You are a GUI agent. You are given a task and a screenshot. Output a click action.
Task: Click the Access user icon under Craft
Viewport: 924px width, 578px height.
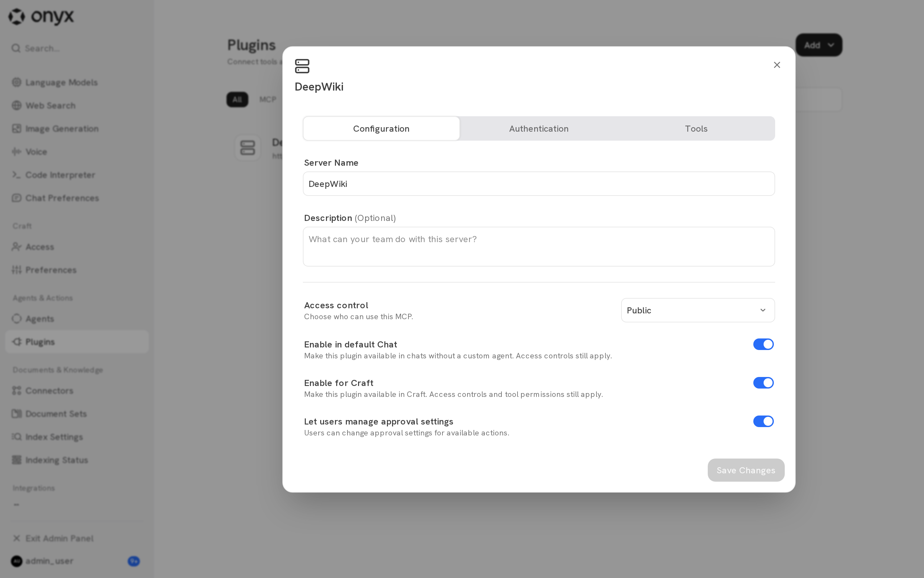(x=16, y=247)
